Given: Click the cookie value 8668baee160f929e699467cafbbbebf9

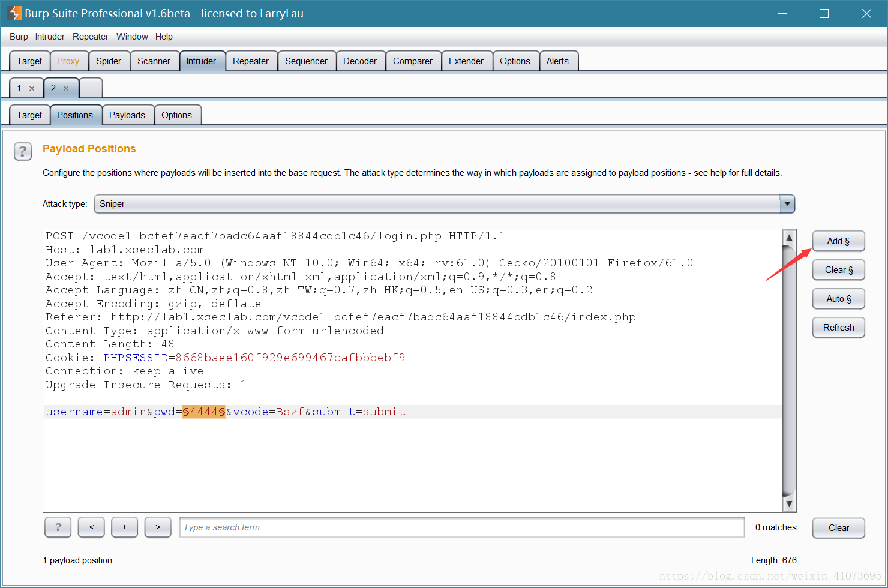Looking at the screenshot, I should click(290, 358).
